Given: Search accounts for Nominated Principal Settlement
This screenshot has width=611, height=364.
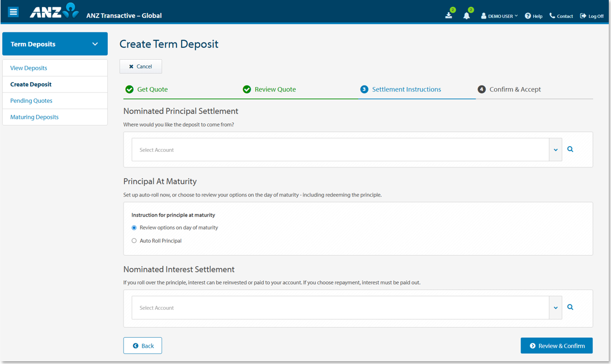Looking at the screenshot, I should pyautogui.click(x=570, y=149).
